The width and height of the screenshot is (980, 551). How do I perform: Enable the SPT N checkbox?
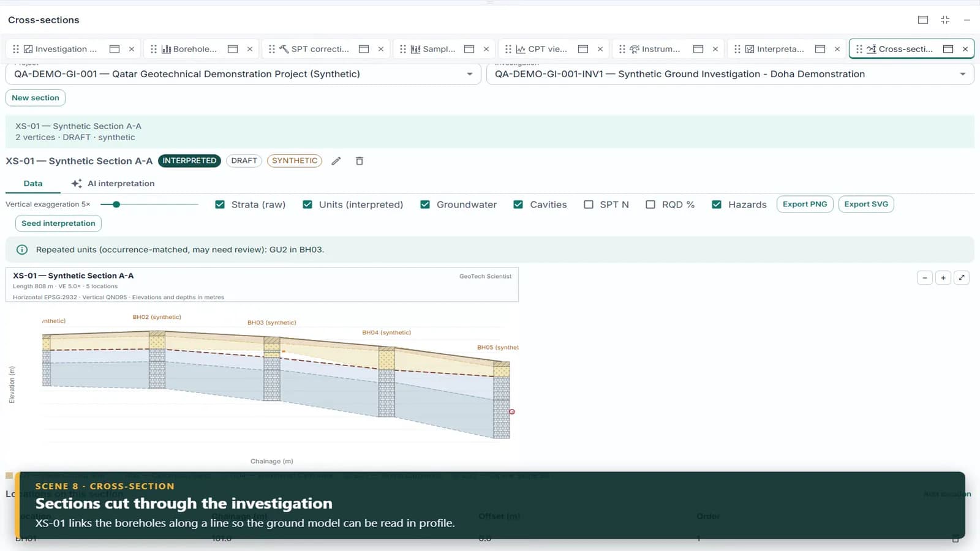point(589,204)
